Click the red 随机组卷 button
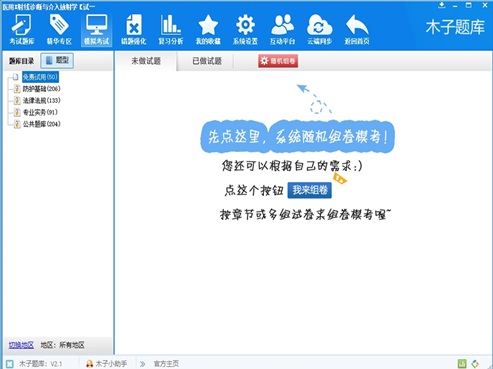Screen dimensions: 493x369 pos(278,61)
